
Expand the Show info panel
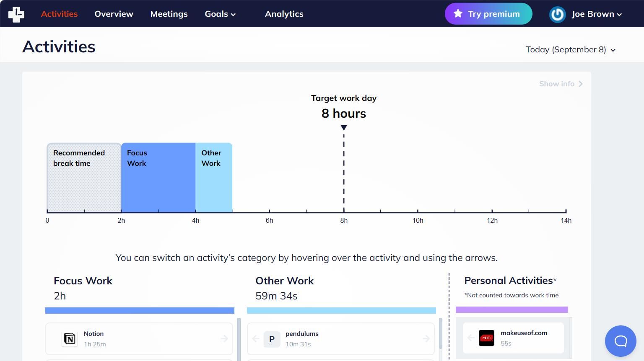[x=561, y=84]
